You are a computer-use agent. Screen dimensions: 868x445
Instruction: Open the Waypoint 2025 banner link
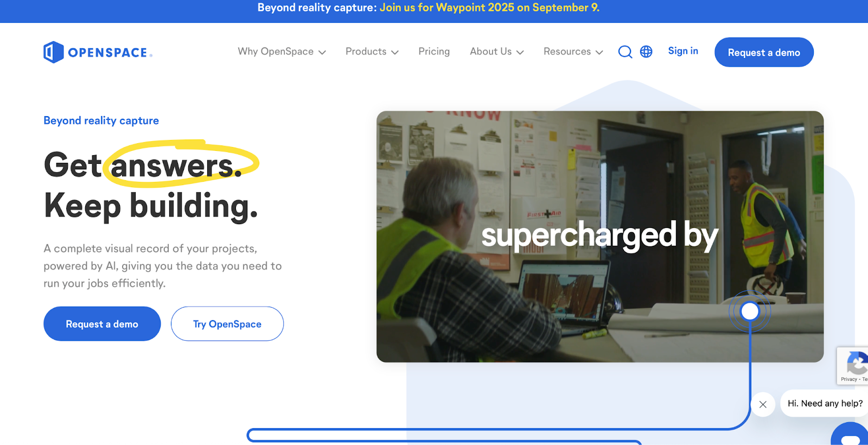[x=489, y=8]
